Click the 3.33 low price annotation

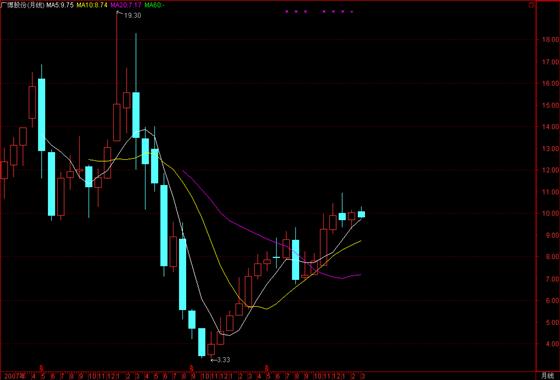[220, 360]
